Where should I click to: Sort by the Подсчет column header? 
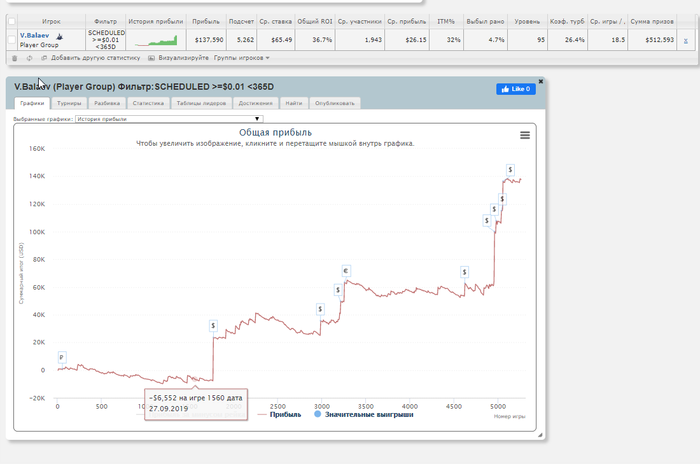pyautogui.click(x=241, y=21)
